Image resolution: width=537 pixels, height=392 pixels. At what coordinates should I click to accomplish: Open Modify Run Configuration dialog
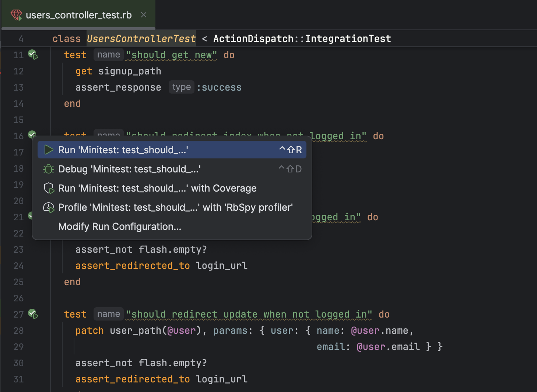click(120, 226)
